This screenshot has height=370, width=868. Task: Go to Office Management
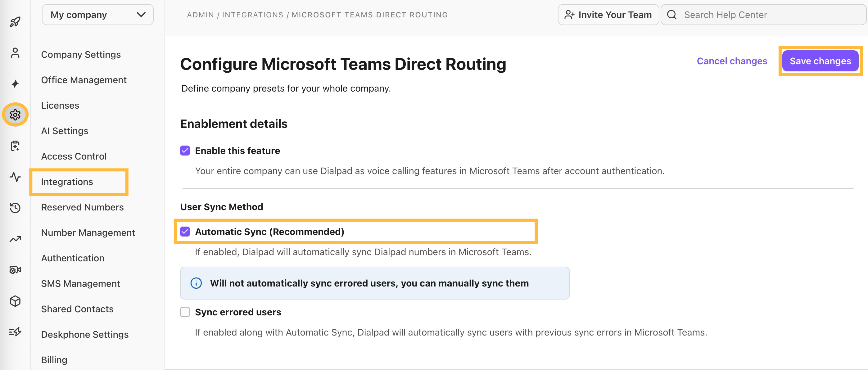(84, 80)
